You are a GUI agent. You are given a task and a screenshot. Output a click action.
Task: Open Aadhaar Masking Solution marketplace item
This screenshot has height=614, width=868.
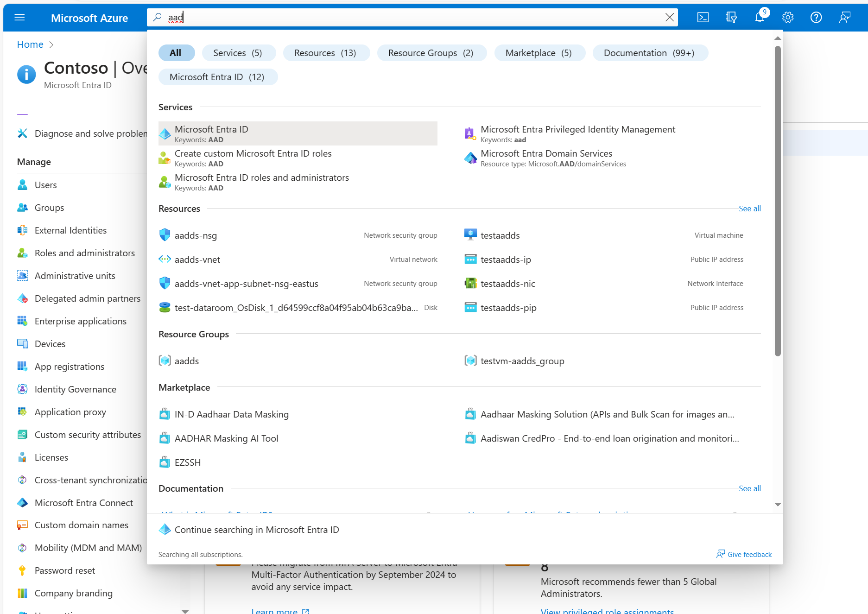tap(607, 414)
